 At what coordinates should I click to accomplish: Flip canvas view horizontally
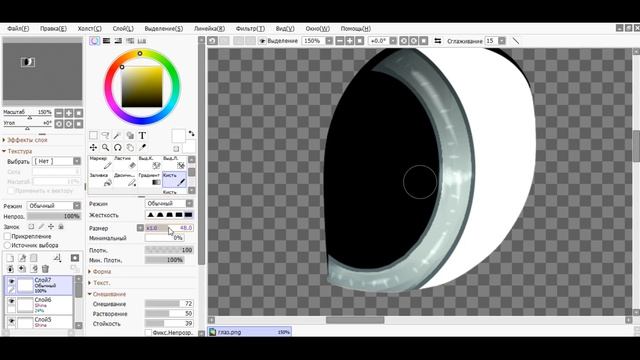coord(438,41)
